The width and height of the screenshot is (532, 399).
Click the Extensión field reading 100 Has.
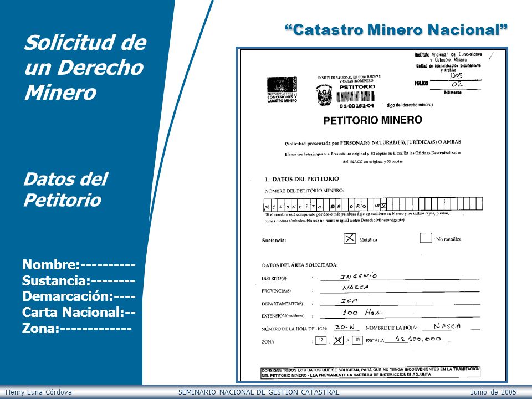(400, 313)
